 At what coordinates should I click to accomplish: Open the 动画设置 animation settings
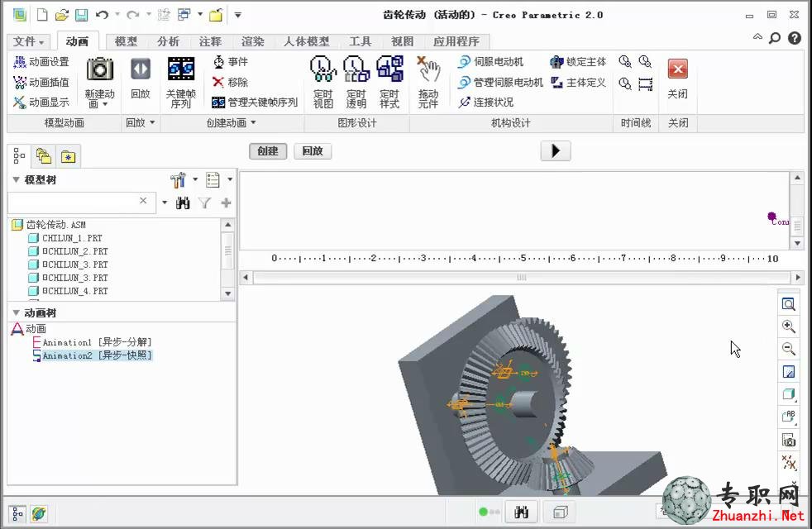pos(41,62)
